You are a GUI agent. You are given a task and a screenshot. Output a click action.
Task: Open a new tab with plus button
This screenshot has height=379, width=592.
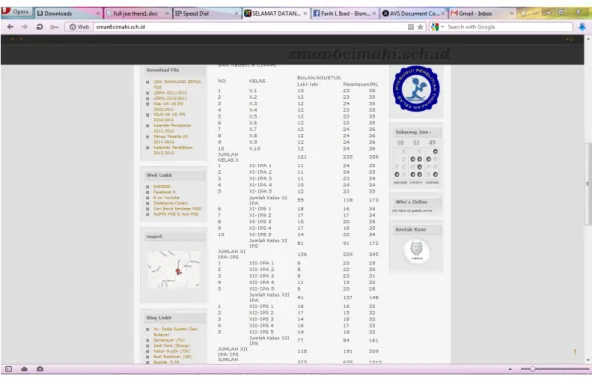523,13
